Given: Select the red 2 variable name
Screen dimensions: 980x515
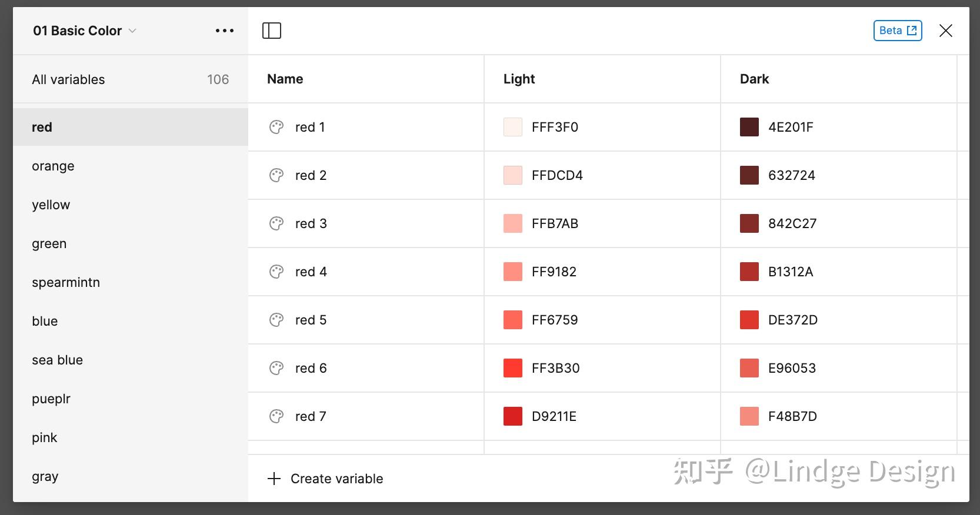Looking at the screenshot, I should pyautogui.click(x=311, y=175).
